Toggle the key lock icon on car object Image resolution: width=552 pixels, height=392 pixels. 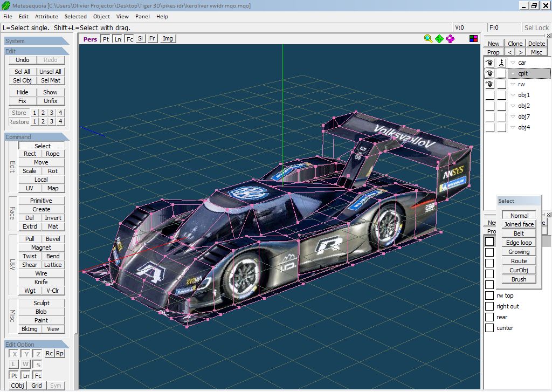point(501,63)
